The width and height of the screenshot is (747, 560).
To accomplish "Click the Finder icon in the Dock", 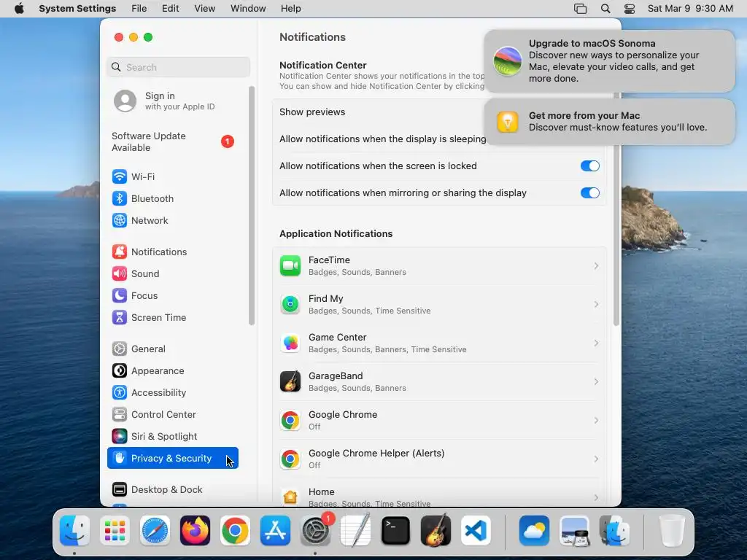I will click(75, 531).
